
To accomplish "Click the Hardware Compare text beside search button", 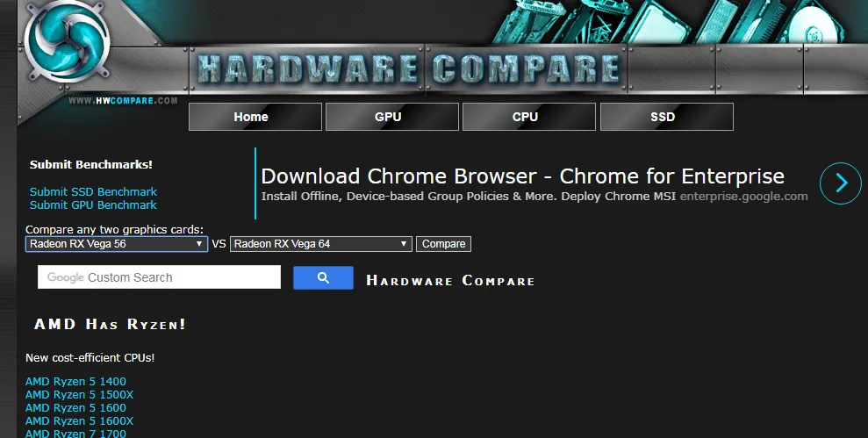I will 450,281.
